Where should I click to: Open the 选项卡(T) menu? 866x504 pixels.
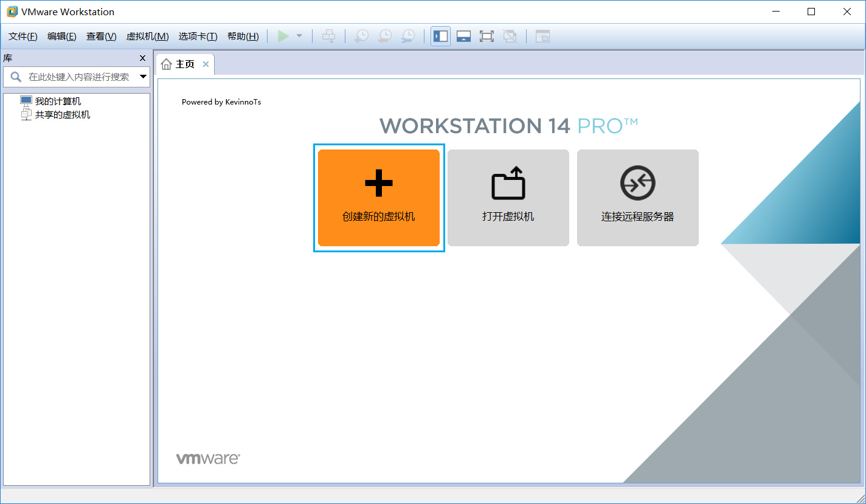(x=198, y=36)
